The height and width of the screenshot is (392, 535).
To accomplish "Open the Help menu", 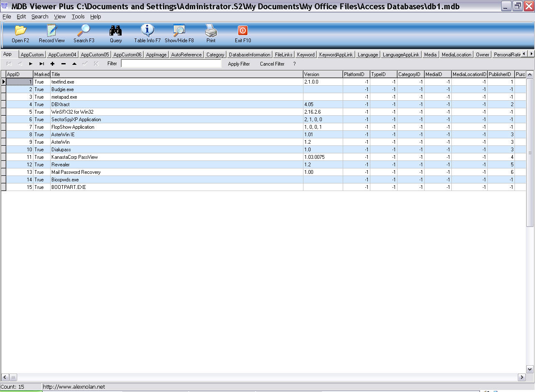I will pyautogui.click(x=96, y=16).
